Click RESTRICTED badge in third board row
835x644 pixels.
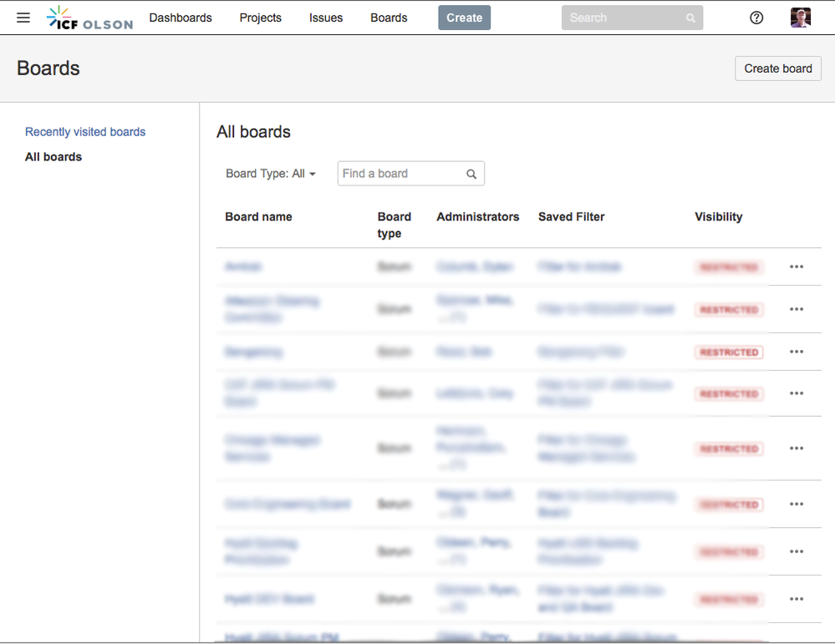point(729,352)
